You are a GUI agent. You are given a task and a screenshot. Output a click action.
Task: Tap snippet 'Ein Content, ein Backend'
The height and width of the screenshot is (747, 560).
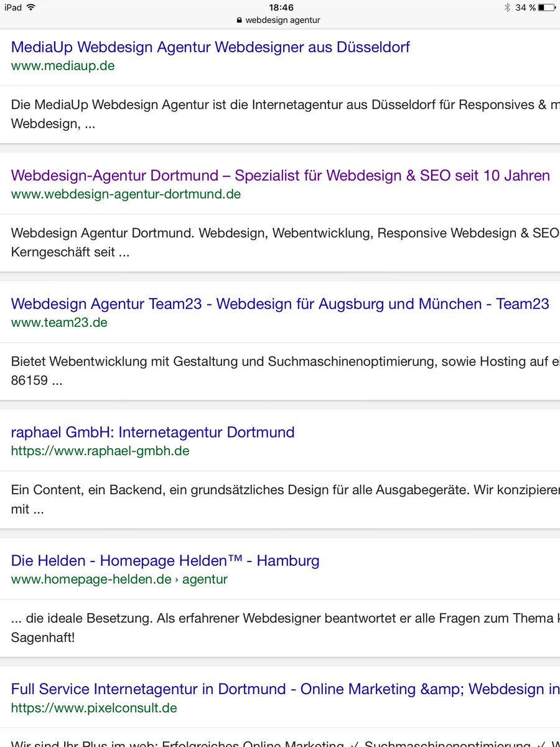[286, 499]
